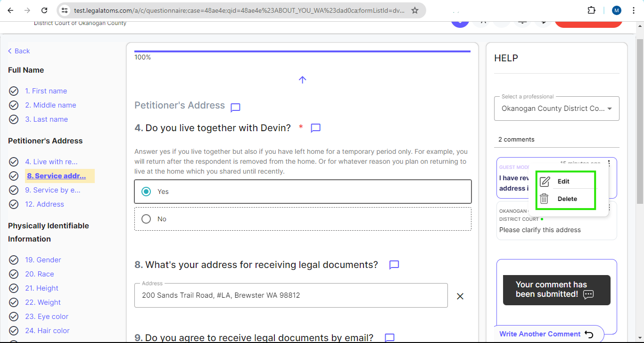
Task: Click the 100% progress bar
Action: (302, 51)
